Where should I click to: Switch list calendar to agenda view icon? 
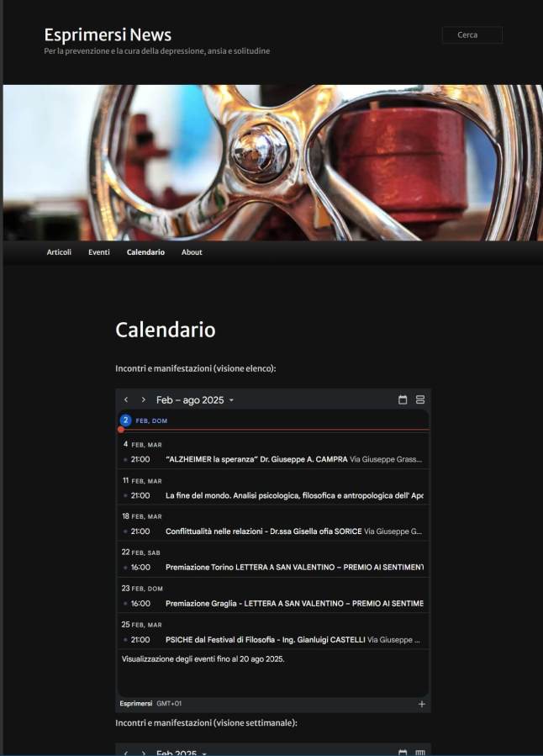coord(420,399)
